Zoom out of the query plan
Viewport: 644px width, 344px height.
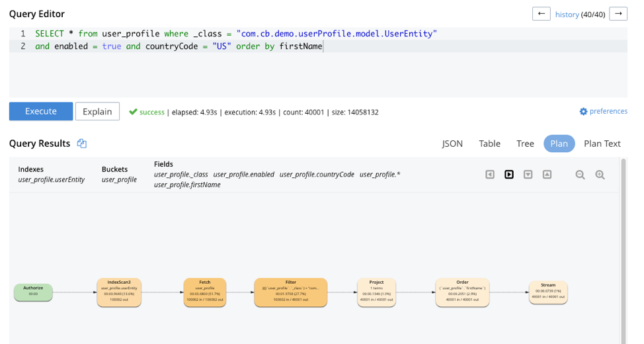click(x=580, y=175)
